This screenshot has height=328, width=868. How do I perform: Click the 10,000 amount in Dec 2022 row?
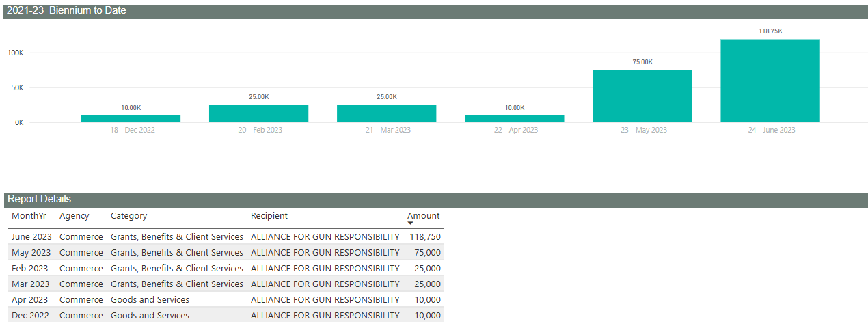click(x=428, y=316)
